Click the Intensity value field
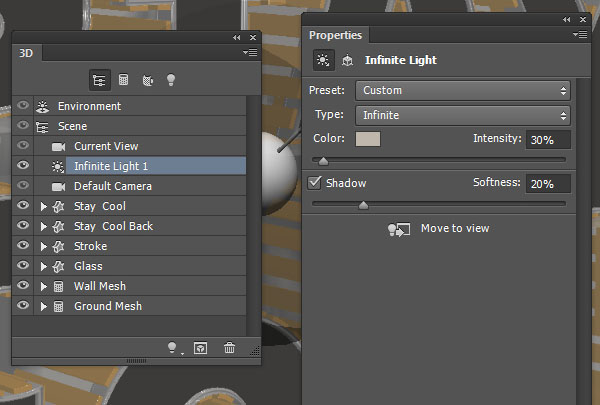Image resolution: width=600 pixels, height=405 pixels. click(x=549, y=139)
